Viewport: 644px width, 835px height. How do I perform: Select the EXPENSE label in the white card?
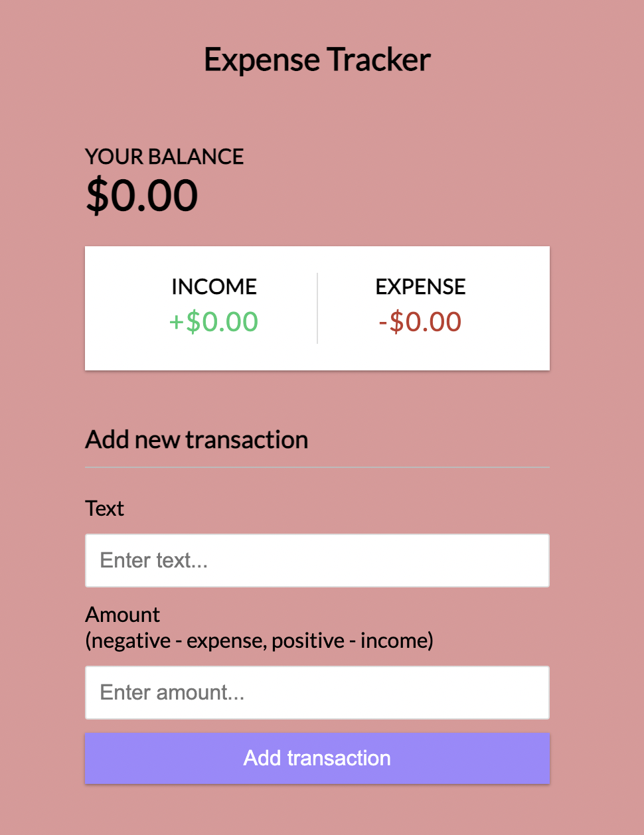pyautogui.click(x=421, y=287)
